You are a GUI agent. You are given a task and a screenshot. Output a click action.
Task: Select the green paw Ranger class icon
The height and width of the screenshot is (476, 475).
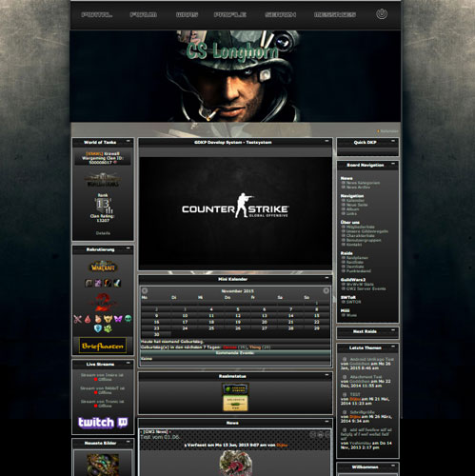coord(108,328)
